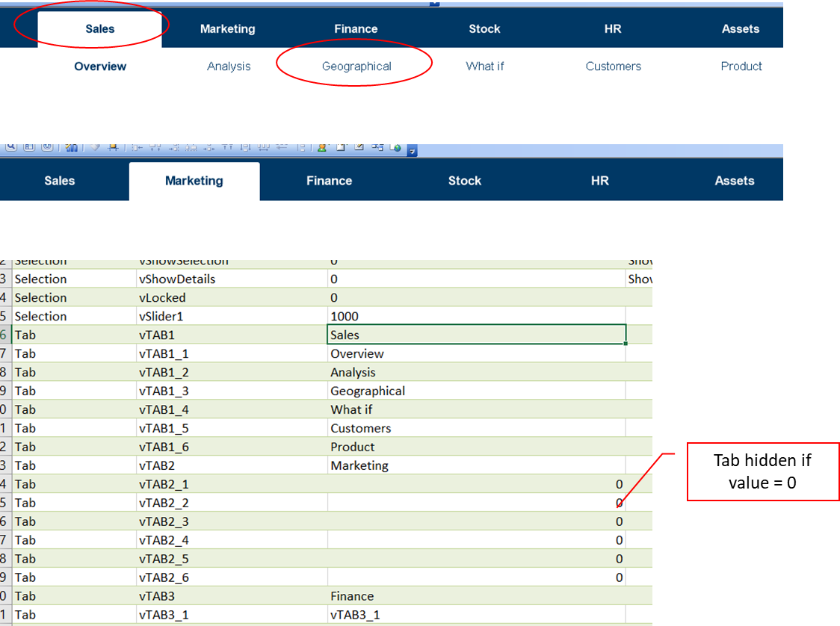The height and width of the screenshot is (626, 840).
Task: Select the 'vTAB1_5' cell
Action: click(232, 428)
